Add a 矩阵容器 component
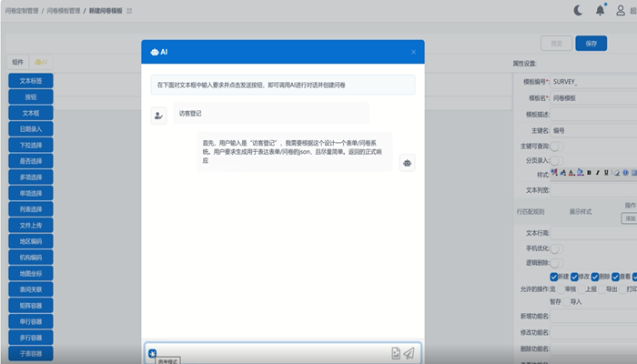Screen dimensions: 637x364 click(31, 306)
